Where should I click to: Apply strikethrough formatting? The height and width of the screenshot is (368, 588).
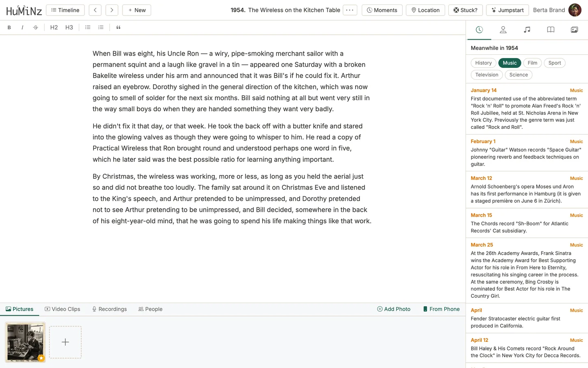(x=36, y=27)
